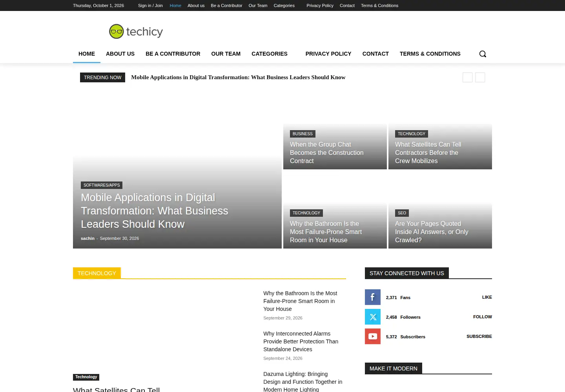Click the YouTube icon

373,336
